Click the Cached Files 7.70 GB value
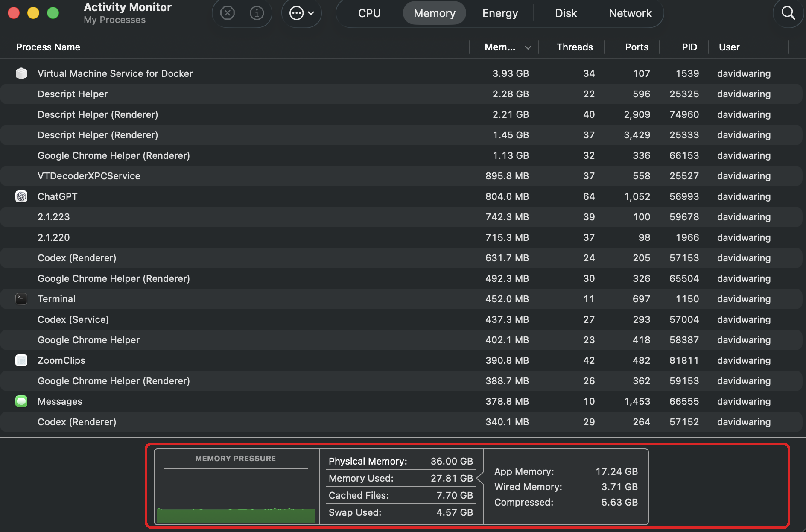Image resolution: width=806 pixels, height=532 pixels. (455, 495)
